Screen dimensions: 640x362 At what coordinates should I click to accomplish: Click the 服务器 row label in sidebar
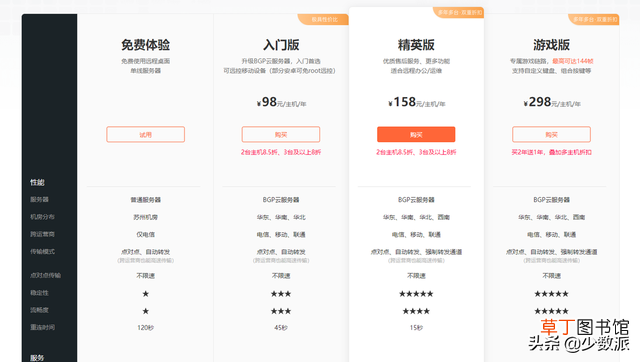[x=39, y=200]
